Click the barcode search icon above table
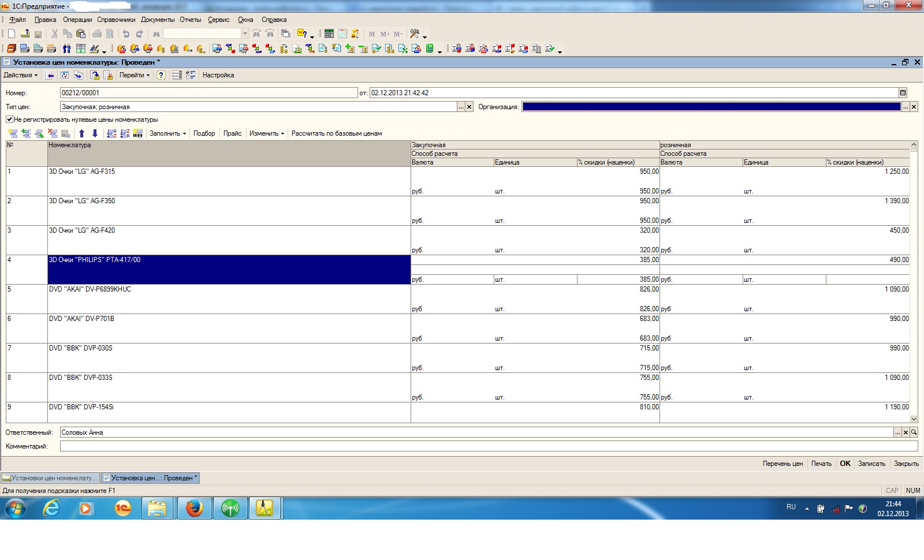Image resolution: width=924 pixels, height=560 pixels. pos(138,133)
